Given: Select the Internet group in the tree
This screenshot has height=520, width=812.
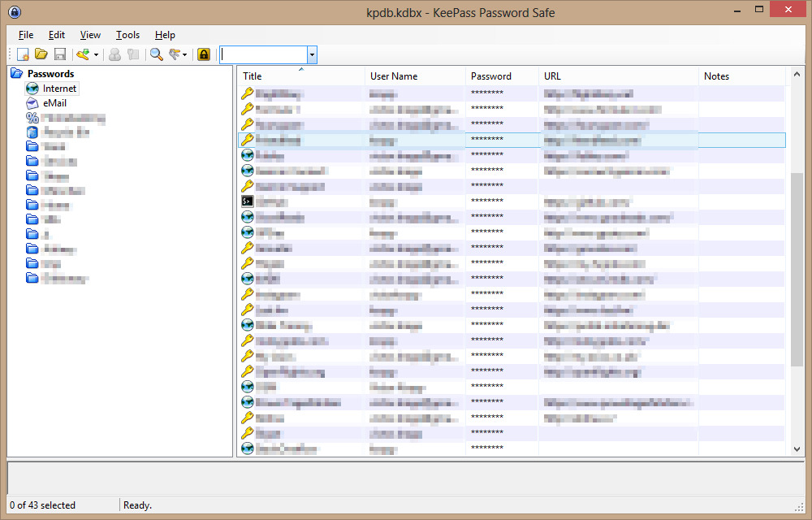Looking at the screenshot, I should [x=59, y=89].
